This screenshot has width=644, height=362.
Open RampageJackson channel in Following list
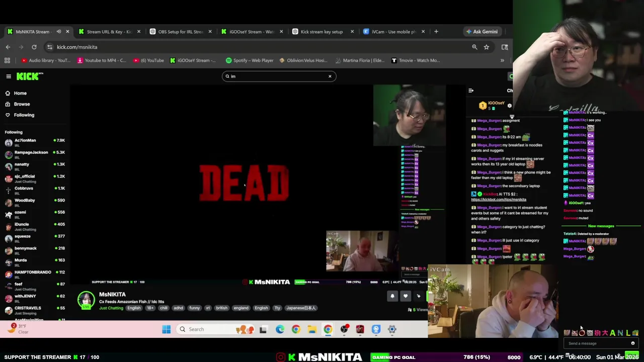coord(34,155)
